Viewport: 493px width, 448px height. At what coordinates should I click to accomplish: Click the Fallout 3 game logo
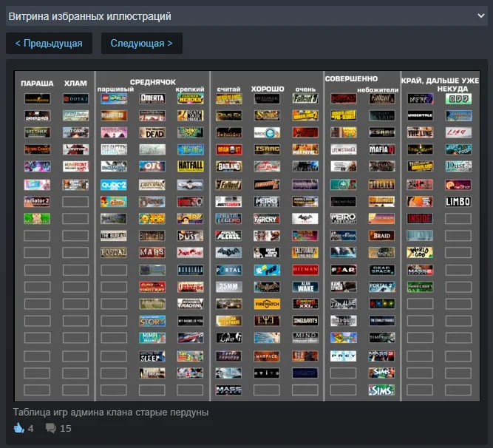305,99
